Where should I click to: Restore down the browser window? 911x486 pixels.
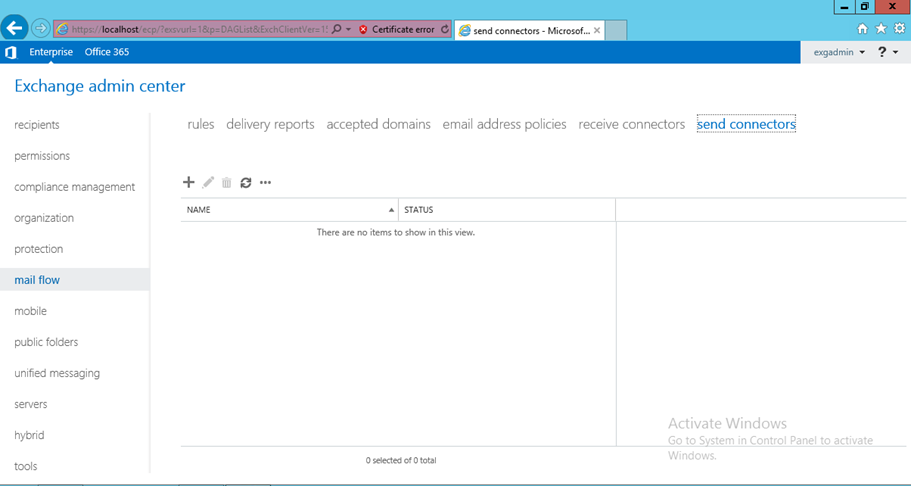coord(865,7)
